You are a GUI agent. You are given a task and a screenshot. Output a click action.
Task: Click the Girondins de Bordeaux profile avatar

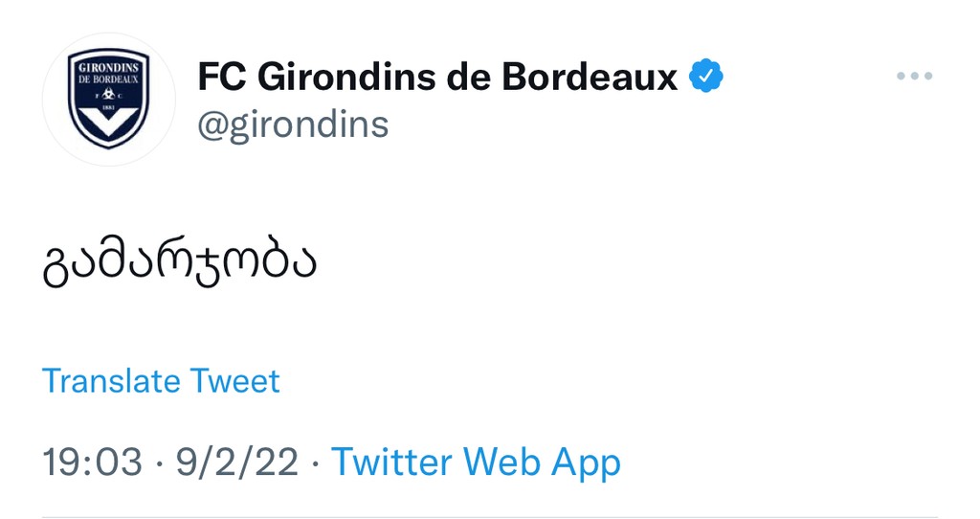[x=109, y=100]
